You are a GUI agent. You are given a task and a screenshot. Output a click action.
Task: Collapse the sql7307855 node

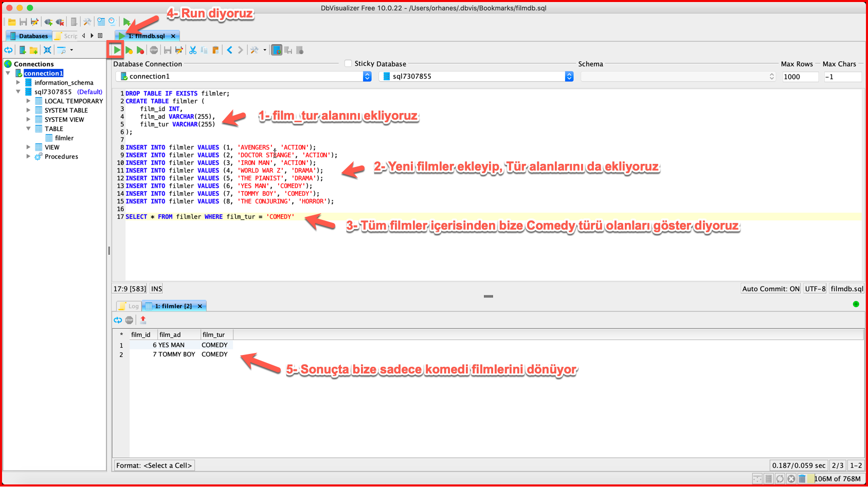coord(19,91)
